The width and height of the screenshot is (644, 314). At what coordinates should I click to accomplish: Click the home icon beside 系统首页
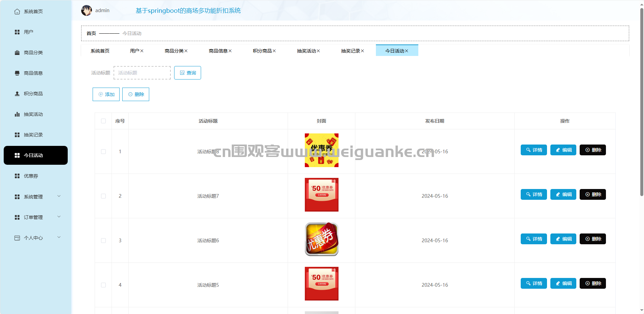click(x=17, y=11)
